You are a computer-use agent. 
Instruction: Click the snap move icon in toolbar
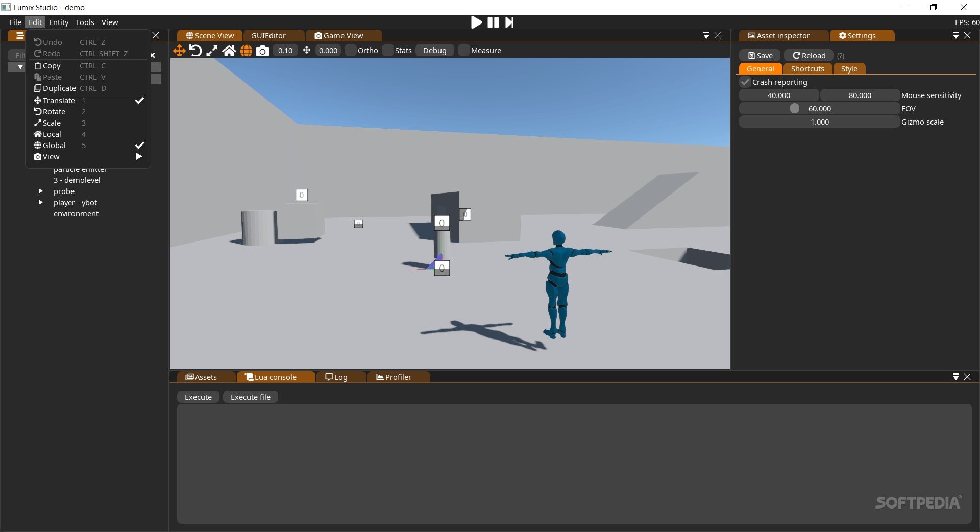click(x=306, y=50)
